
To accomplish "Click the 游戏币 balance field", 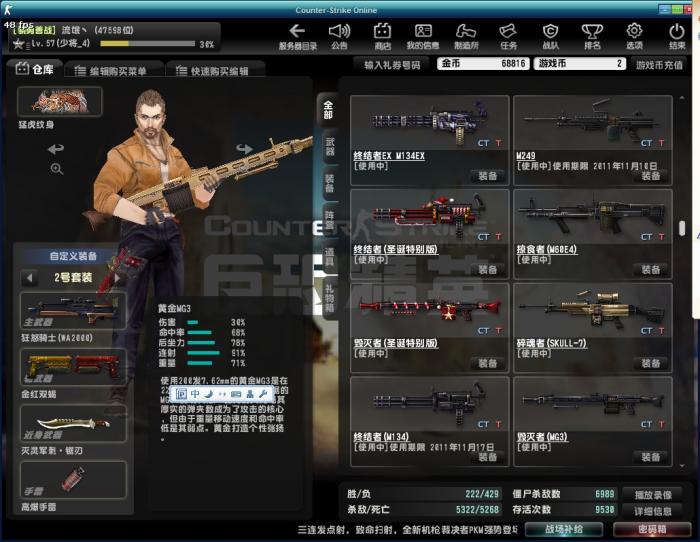I will (579, 63).
